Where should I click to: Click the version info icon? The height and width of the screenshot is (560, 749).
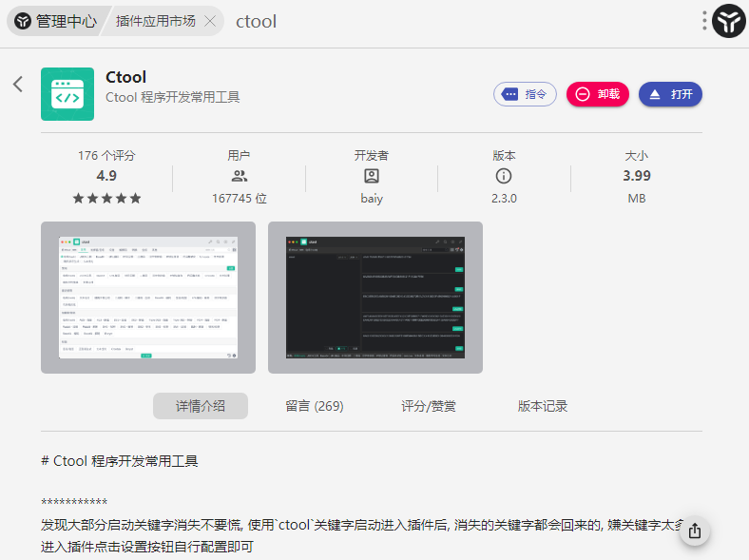(x=504, y=176)
